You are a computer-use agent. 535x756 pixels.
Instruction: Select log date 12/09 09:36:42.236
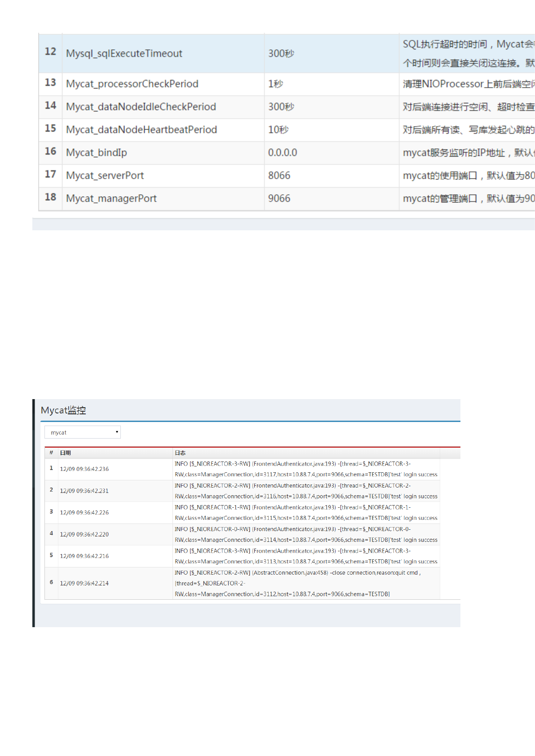pos(84,469)
